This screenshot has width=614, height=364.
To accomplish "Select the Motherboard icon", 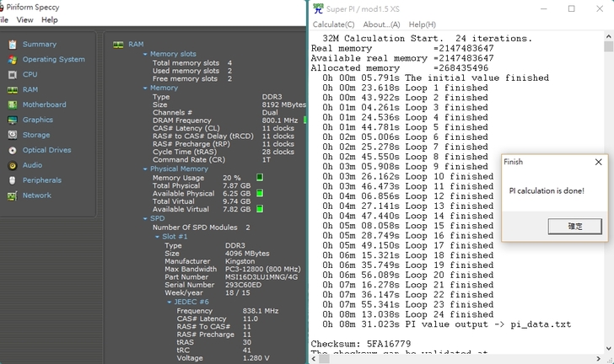I will coord(12,105).
